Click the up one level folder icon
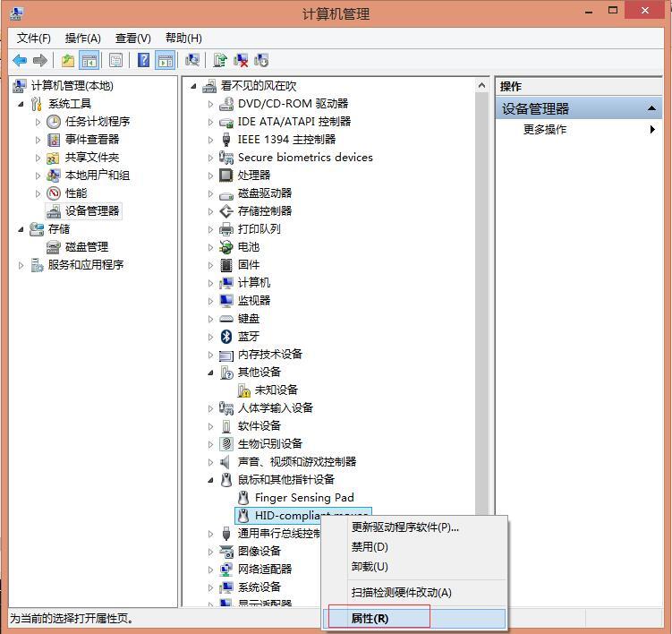Viewport: 672px width, 634px height. coord(68,60)
